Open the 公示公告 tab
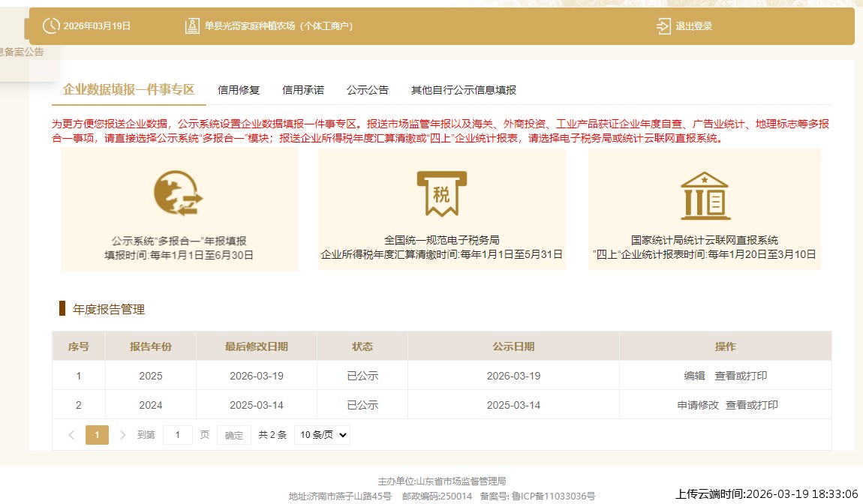Screen dimensions: 863x504 click(368, 90)
